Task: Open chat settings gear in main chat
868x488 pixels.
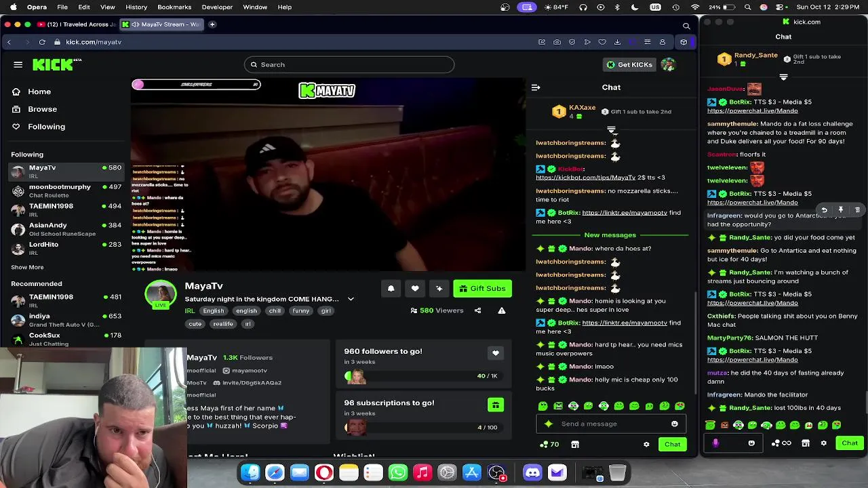Action: 646,445
